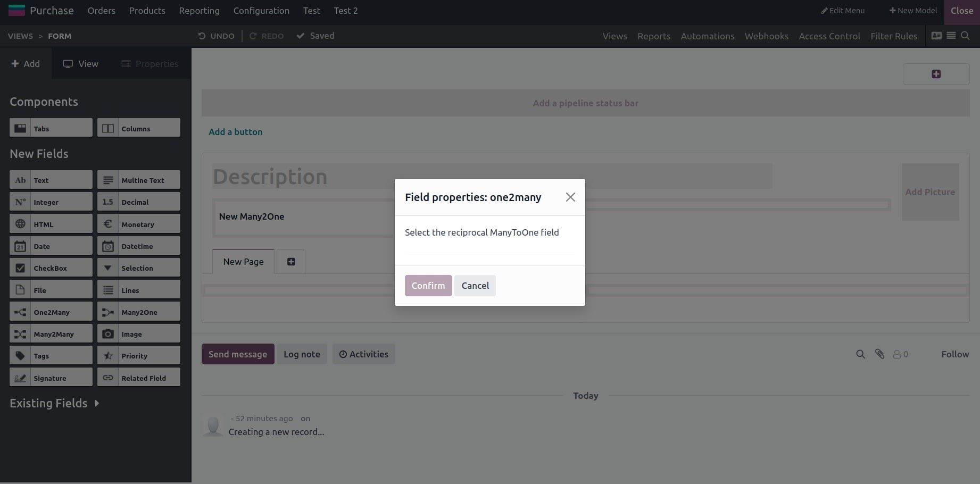Confirm the one2many field properties
This screenshot has width=980, height=484.
click(x=428, y=286)
